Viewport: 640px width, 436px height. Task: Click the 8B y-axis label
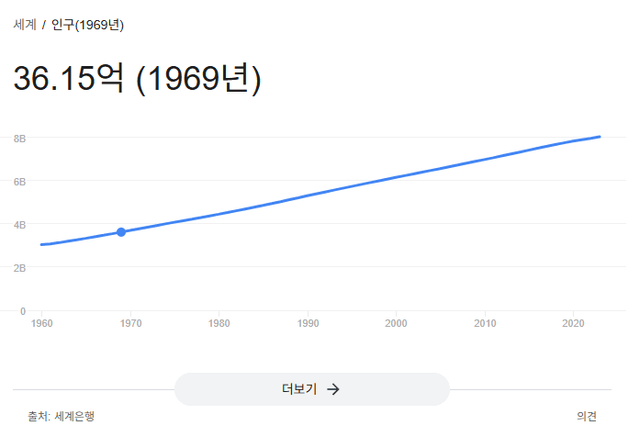pos(19,138)
